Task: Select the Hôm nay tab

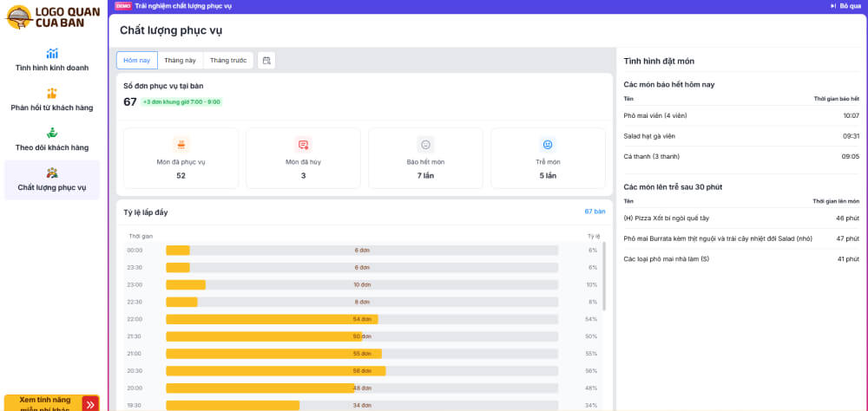Action: click(x=137, y=61)
